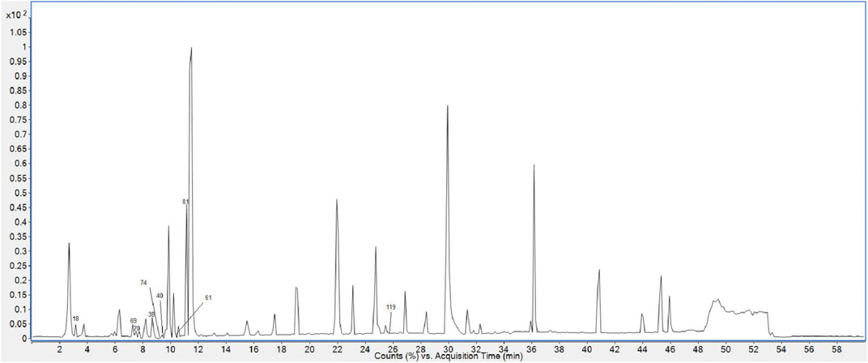Click the peak label 74

pyautogui.click(x=143, y=283)
